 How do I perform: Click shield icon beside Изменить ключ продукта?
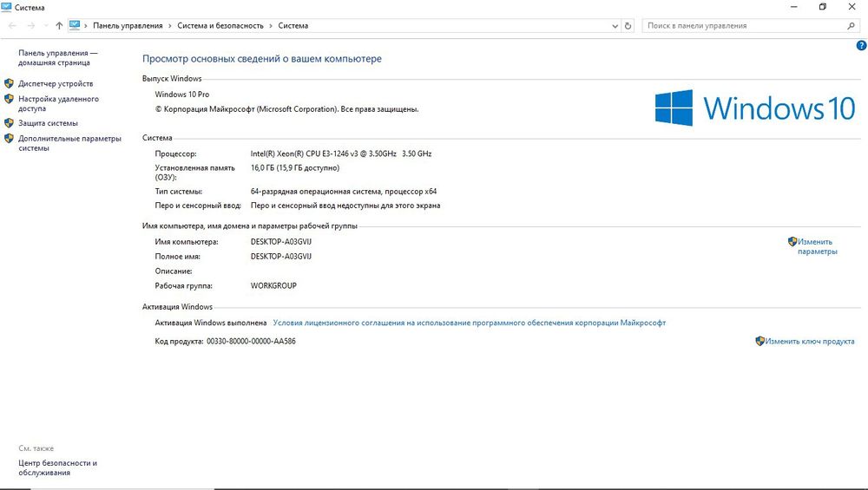(760, 341)
